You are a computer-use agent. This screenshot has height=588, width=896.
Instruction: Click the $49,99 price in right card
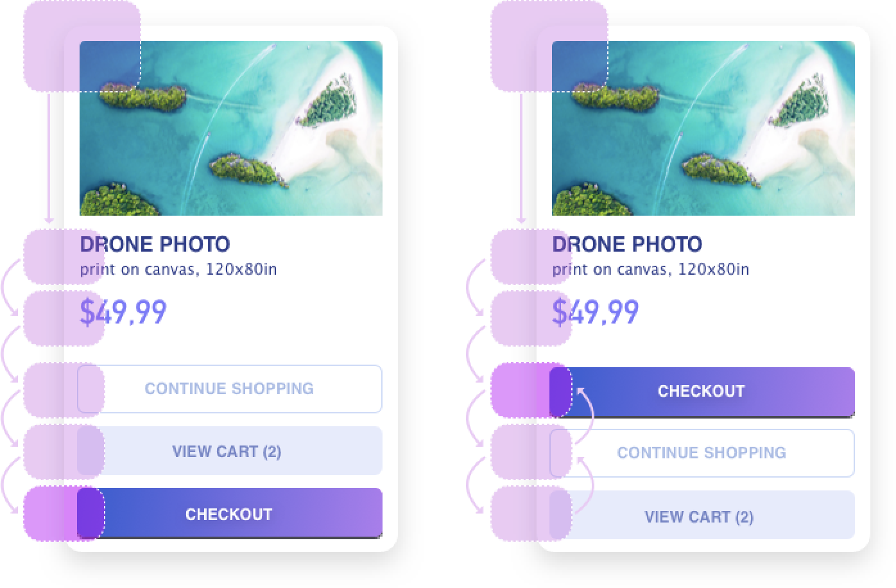[x=596, y=313]
